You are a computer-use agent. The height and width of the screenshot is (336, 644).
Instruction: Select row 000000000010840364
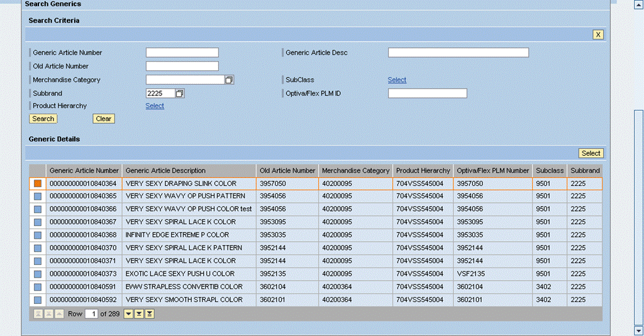(x=38, y=183)
